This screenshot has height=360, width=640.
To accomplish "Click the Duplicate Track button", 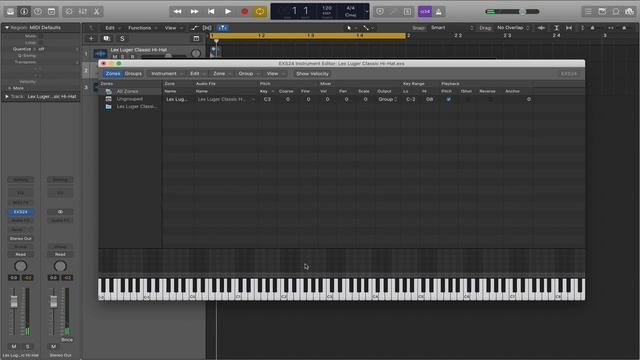I will pyautogui.click(x=107, y=38).
